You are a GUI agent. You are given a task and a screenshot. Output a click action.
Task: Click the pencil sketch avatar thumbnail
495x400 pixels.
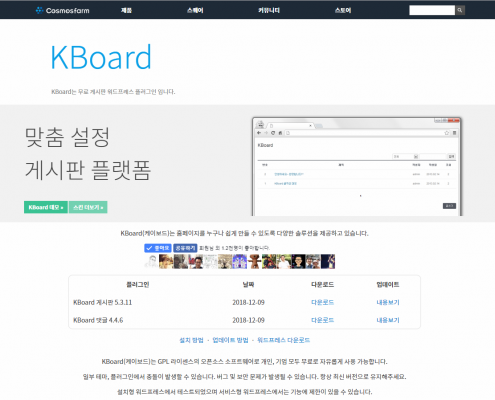coord(152,261)
